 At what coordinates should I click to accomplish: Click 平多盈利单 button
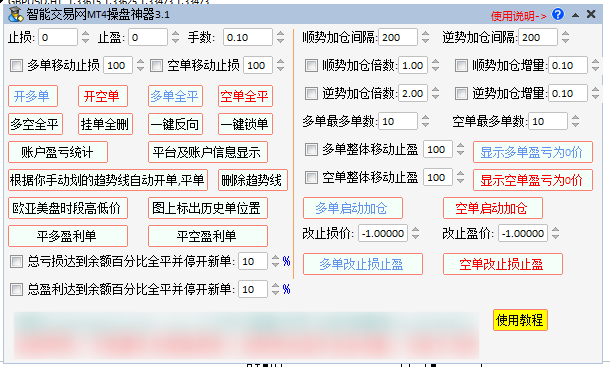coord(68,236)
